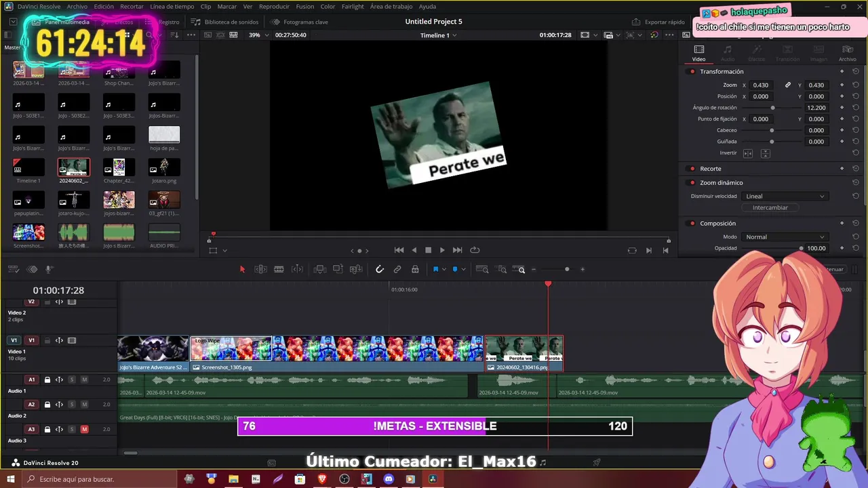The image size is (868, 488).
Task: Toggle timeline snapping magnet icon
Action: point(380,269)
